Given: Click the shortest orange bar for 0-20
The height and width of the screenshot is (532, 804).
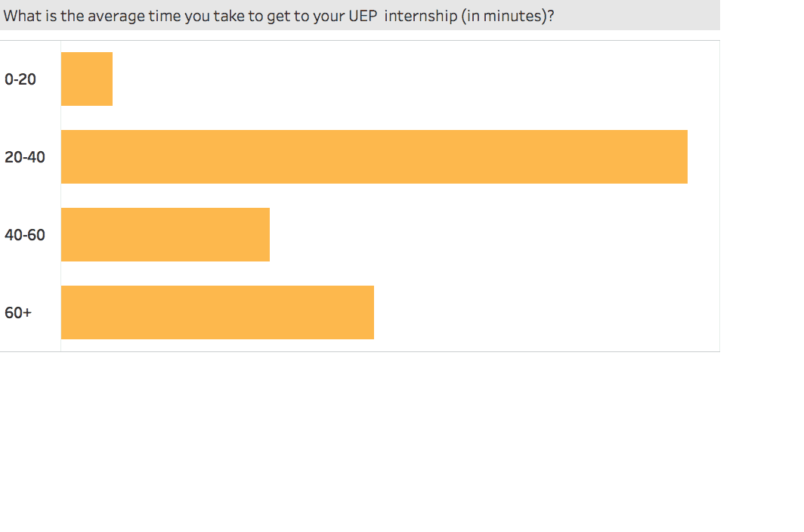Looking at the screenshot, I should (x=87, y=79).
